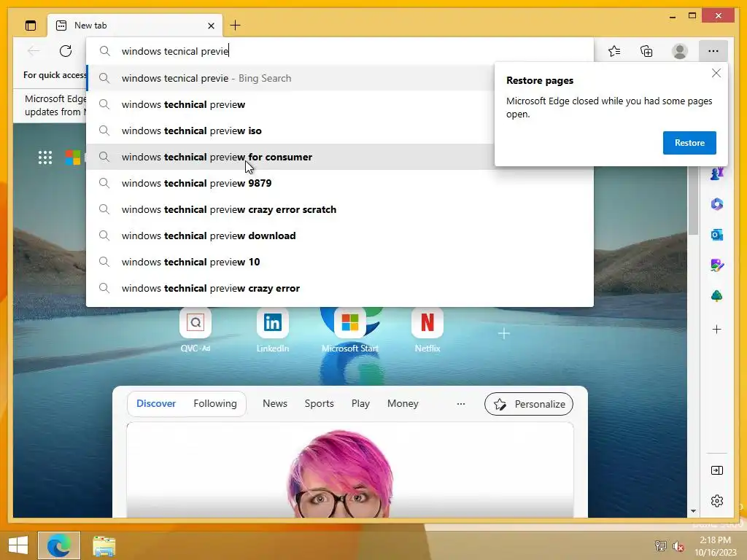Viewport: 747px width, 560px height.
Task: Open the Money category
Action: click(x=403, y=403)
